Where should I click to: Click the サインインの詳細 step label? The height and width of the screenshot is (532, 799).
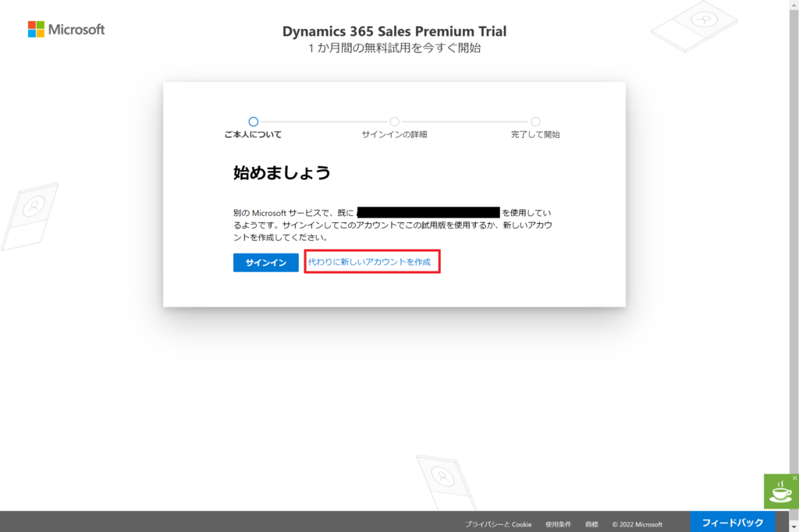pos(394,134)
